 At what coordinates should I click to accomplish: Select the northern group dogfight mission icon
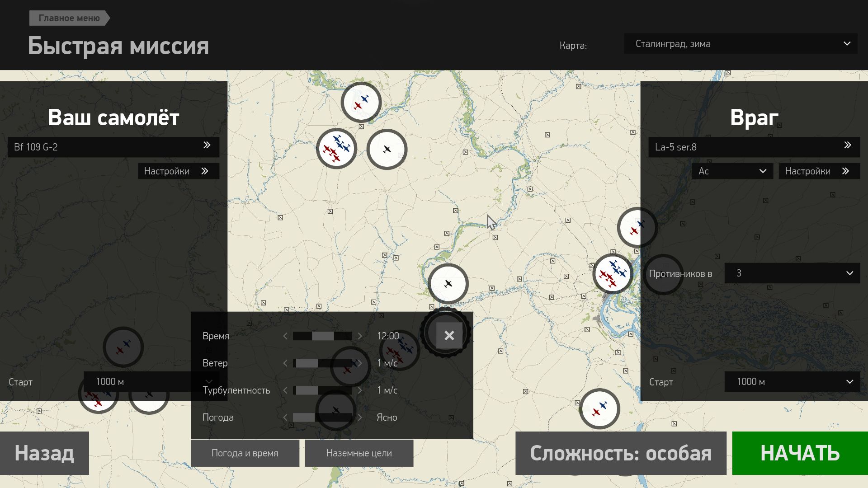coord(336,149)
